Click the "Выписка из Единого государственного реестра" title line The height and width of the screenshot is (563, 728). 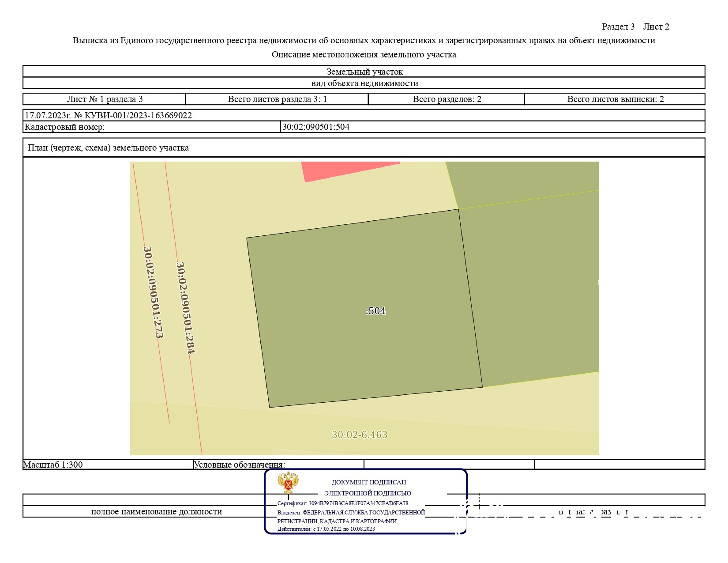tap(364, 40)
